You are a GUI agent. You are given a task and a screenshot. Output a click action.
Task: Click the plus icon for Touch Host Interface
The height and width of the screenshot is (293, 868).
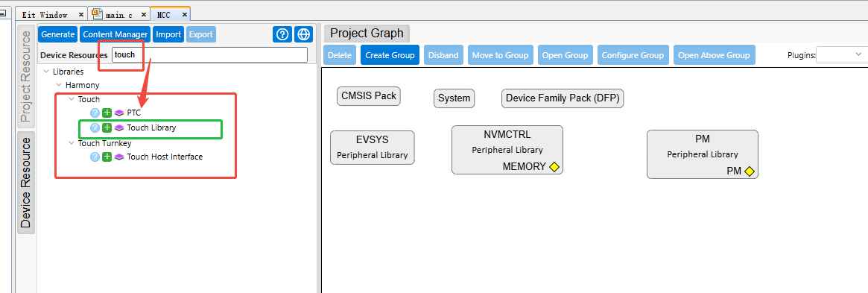(107, 157)
